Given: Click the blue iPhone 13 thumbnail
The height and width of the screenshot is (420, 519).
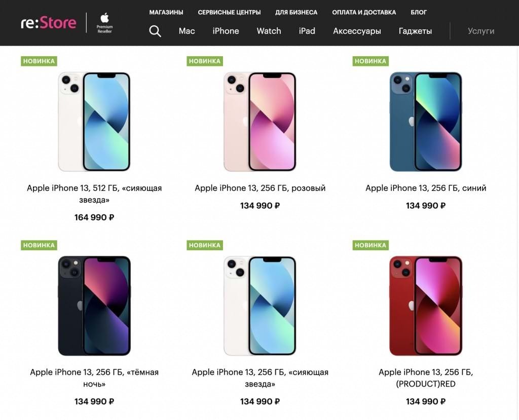Looking at the screenshot, I should click(425, 122).
